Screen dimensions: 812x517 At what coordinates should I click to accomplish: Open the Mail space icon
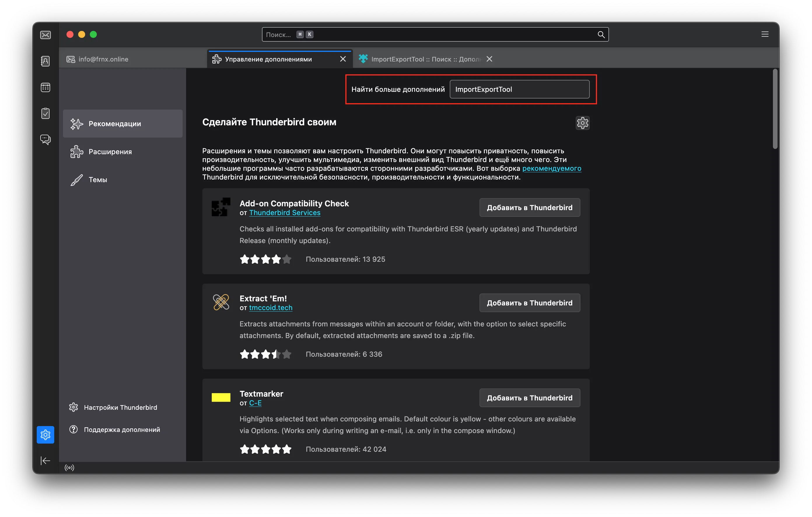point(45,35)
